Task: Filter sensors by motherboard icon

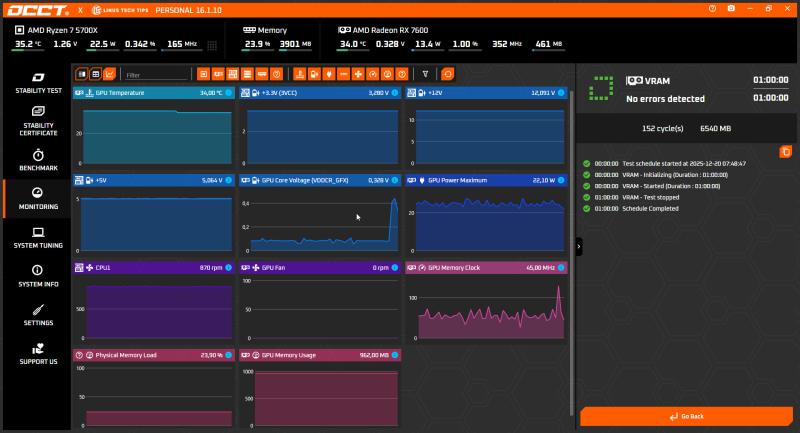Action: pos(233,74)
